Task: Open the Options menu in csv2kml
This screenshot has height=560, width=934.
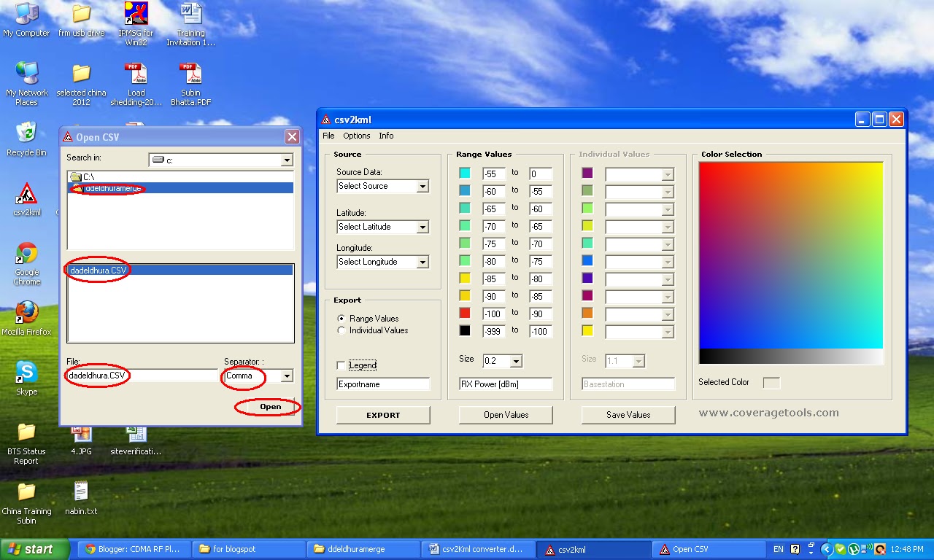Action: point(357,136)
